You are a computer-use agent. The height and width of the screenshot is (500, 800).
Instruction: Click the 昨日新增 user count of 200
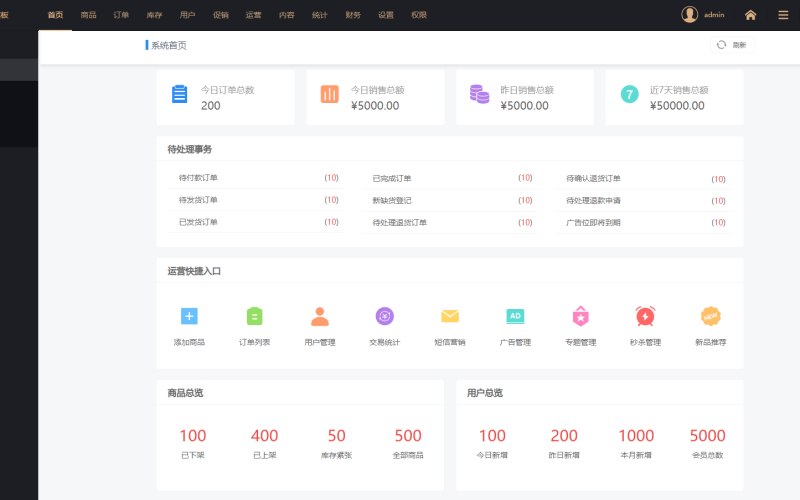564,436
